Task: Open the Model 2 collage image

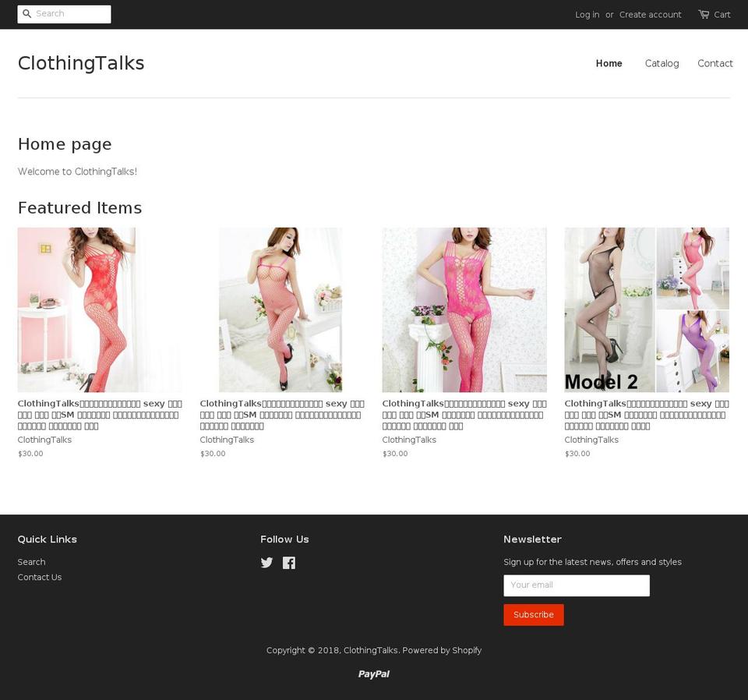Action: click(647, 309)
